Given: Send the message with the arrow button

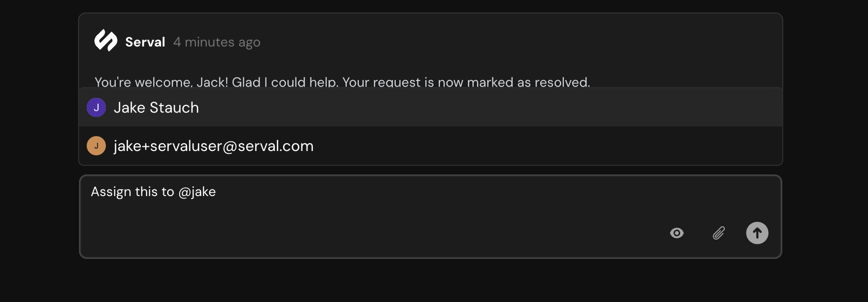Looking at the screenshot, I should point(757,233).
